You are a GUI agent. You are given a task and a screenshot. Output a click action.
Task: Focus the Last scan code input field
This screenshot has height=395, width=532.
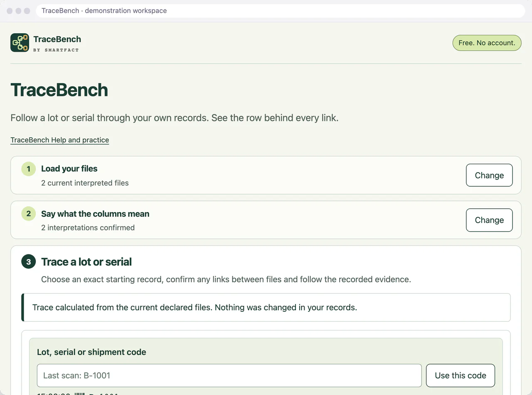tap(229, 375)
